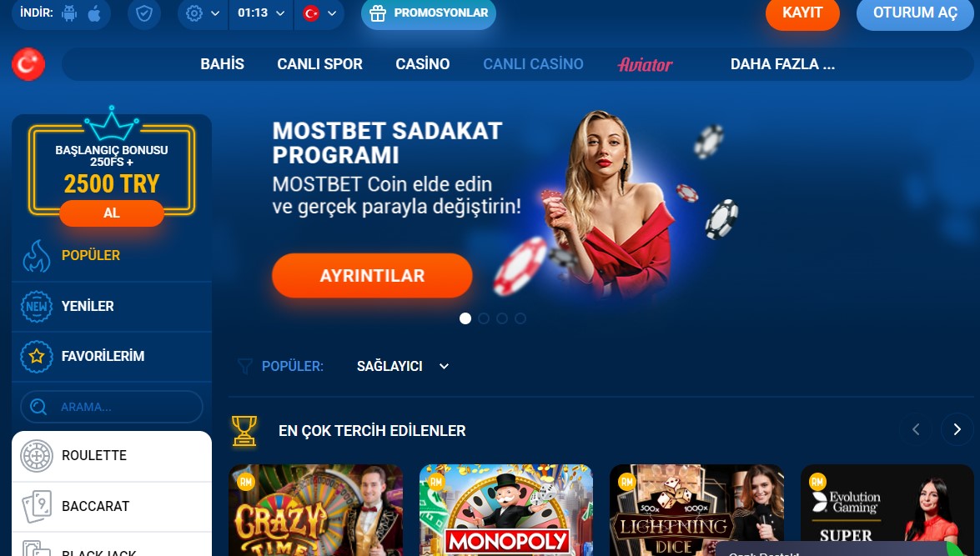Expand the Sağlayıcı provider filter
Screen dimensions: 980x556
(x=403, y=366)
